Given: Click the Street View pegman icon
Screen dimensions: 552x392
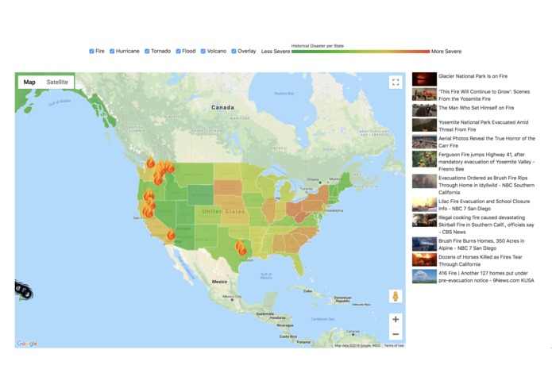Looking at the screenshot, I should 396,296.
